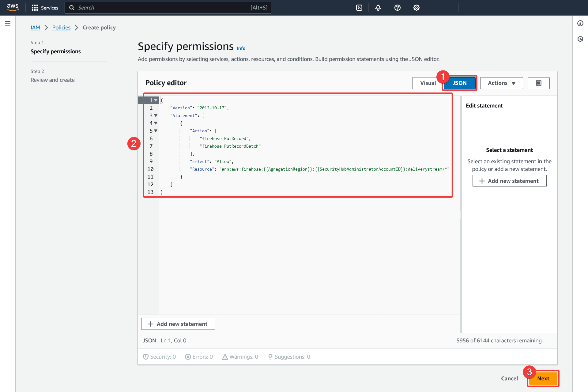
Task: Click the terminal/console icon in toolbar
Action: [x=359, y=7]
